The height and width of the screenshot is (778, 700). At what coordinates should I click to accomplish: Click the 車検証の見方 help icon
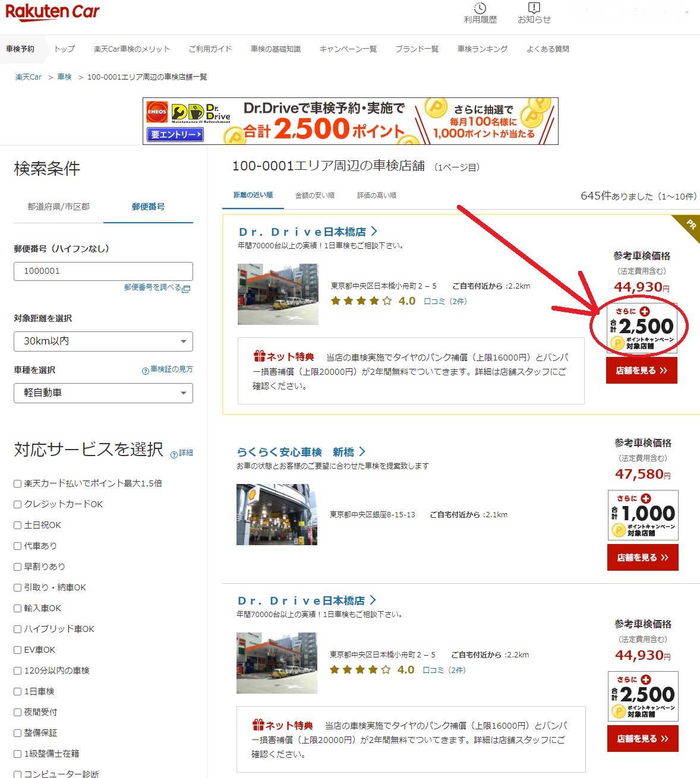(145, 371)
